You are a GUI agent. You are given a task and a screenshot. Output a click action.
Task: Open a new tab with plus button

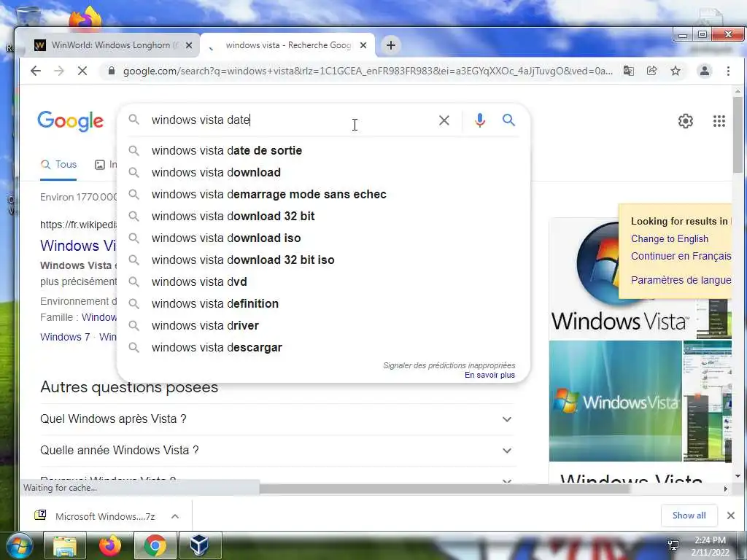point(391,45)
